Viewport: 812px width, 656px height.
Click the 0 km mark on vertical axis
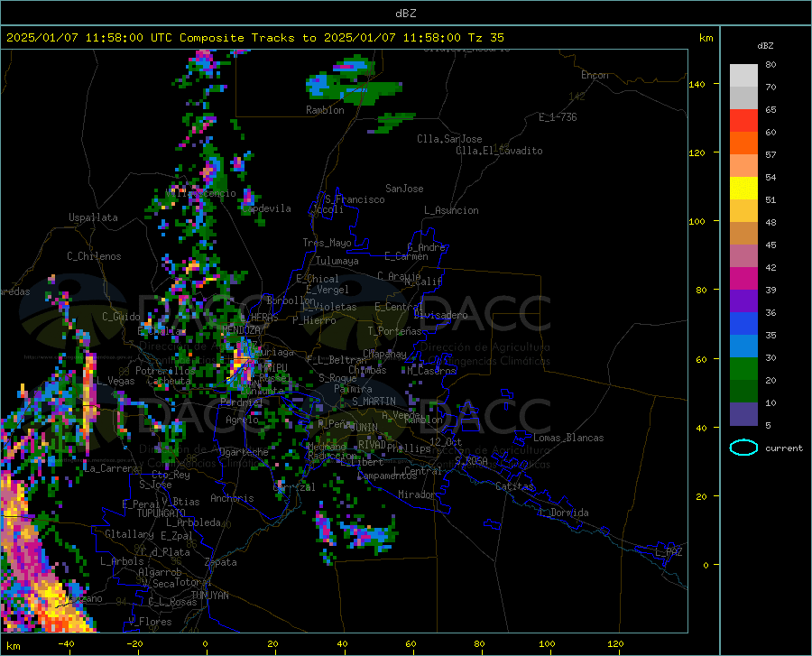pos(706,565)
